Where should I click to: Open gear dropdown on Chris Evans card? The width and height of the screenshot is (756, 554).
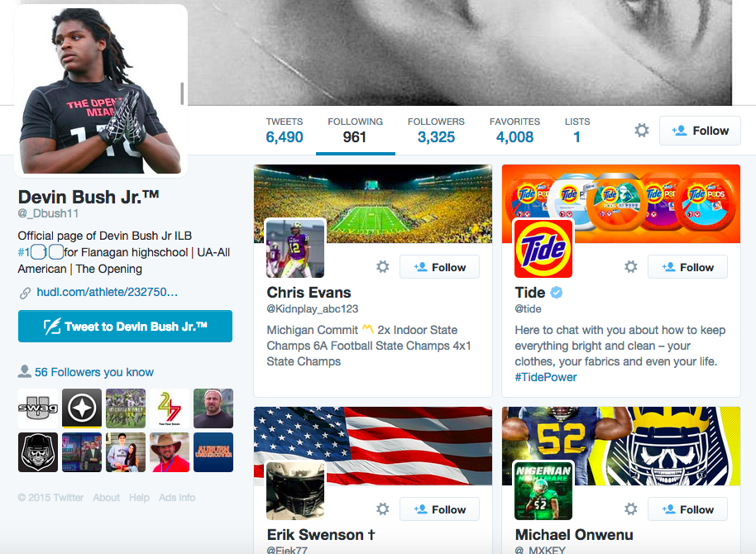(383, 266)
